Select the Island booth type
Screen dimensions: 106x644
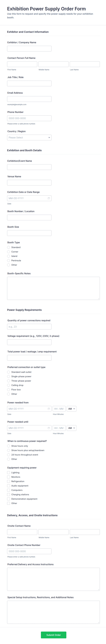(8, 256)
